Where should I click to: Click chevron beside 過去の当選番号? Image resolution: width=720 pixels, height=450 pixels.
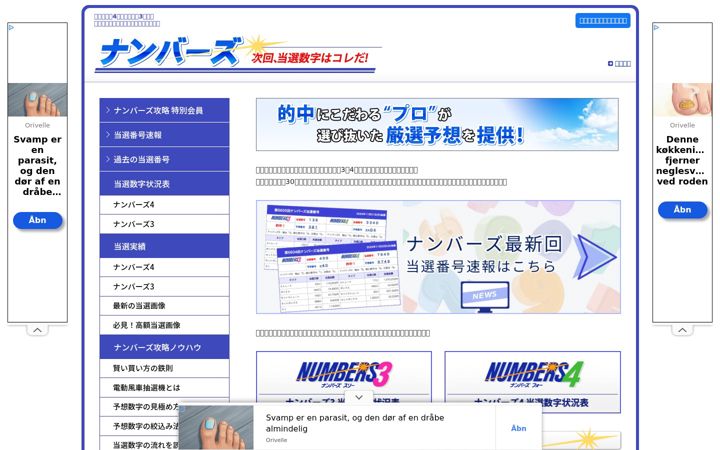coord(108,159)
